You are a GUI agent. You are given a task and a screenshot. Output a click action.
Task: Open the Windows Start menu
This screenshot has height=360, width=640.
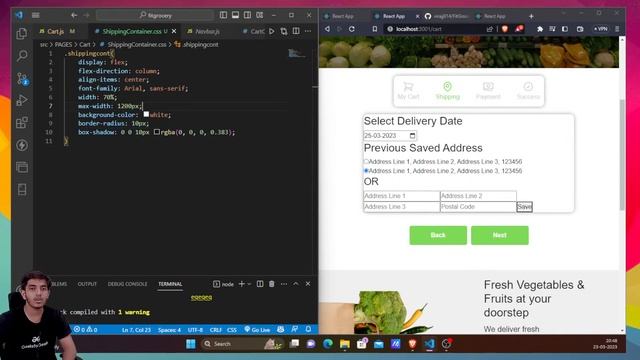coord(191,344)
